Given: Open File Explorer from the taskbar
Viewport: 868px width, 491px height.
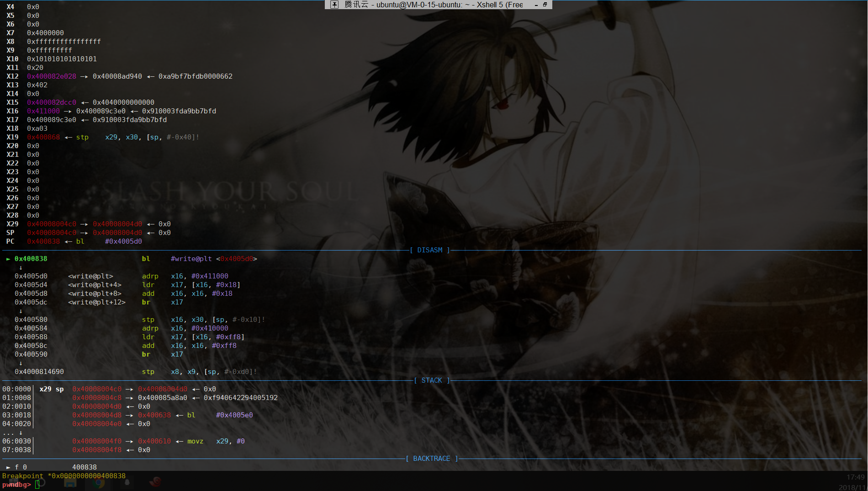Looking at the screenshot, I should tap(70, 482).
